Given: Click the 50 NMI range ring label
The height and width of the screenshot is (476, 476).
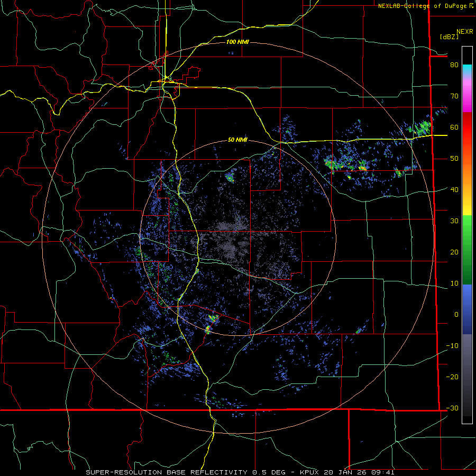Looking at the screenshot, I should 237,140.
